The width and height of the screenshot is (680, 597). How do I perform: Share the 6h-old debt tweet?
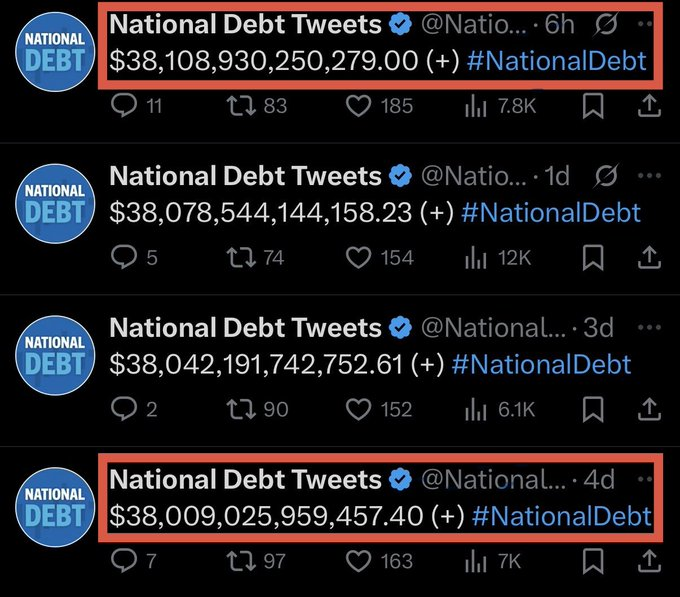coord(648,105)
